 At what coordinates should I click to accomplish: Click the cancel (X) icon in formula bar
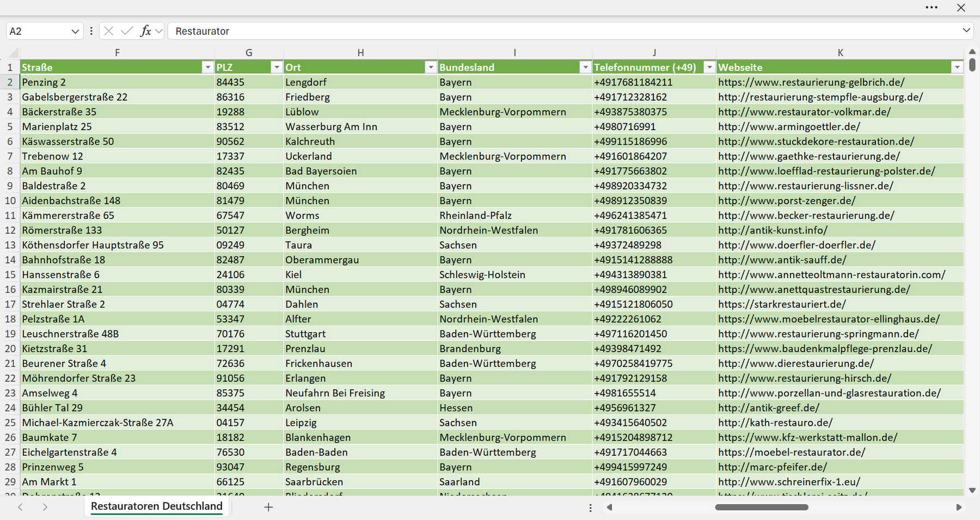click(108, 31)
